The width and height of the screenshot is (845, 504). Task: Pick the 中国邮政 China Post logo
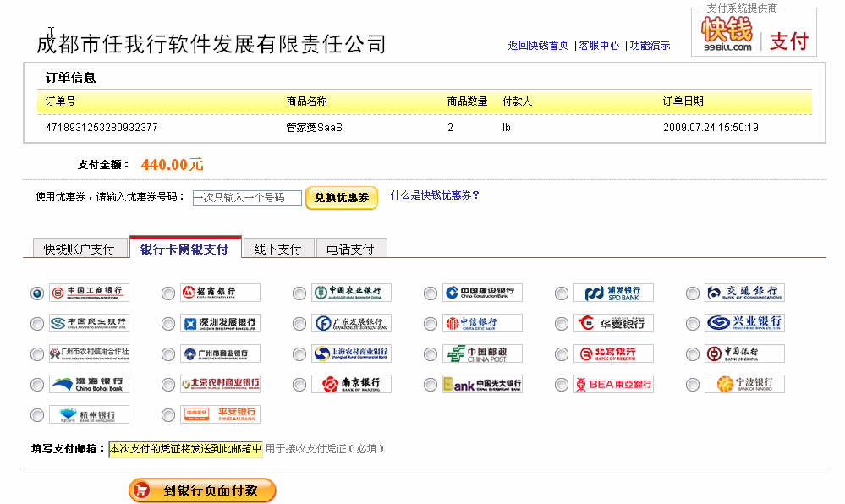(x=482, y=353)
